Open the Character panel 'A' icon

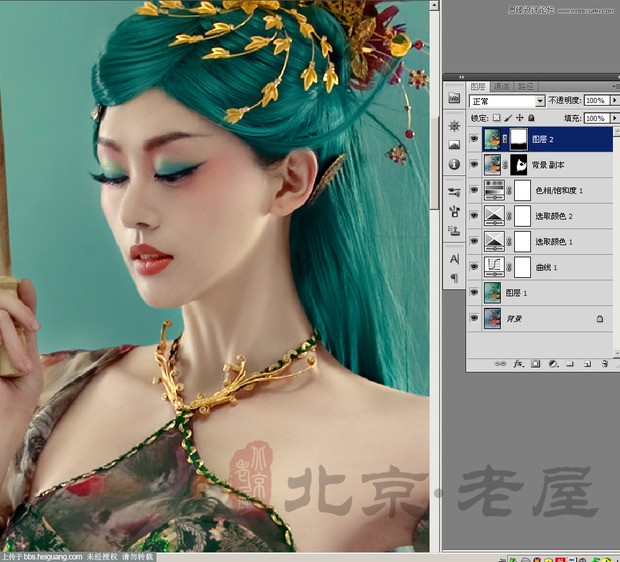(x=454, y=258)
